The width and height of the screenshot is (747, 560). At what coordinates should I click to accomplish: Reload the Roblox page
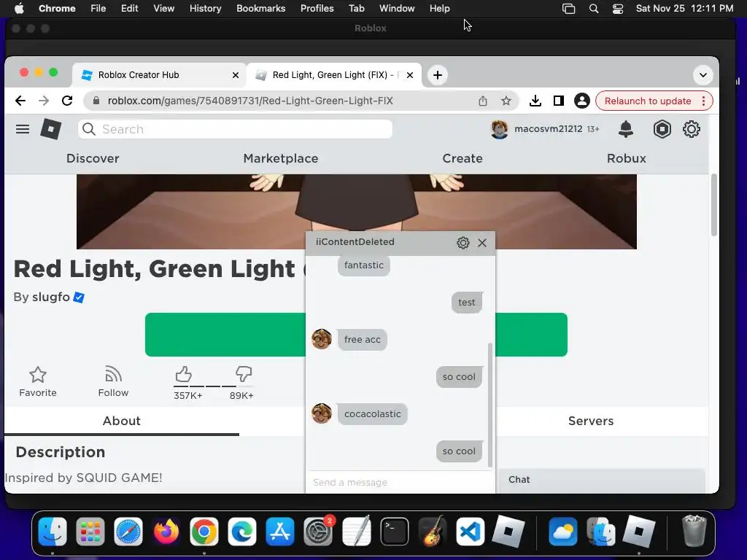point(67,101)
